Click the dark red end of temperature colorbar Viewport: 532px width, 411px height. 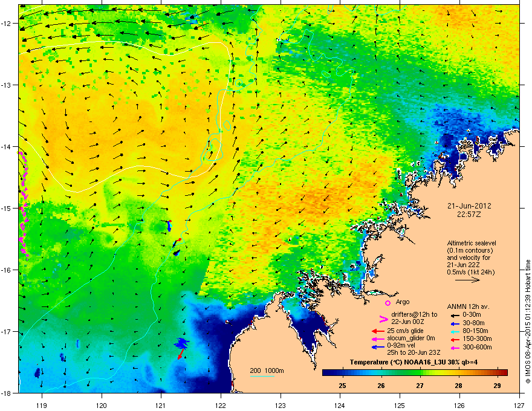[503, 373]
